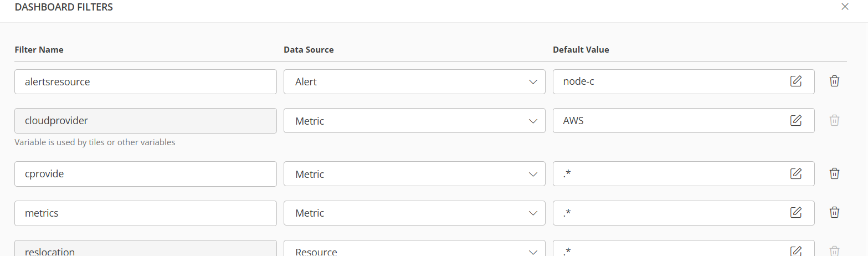The image size is (868, 256).
Task: Delete the cprovide filter
Action: tap(834, 173)
